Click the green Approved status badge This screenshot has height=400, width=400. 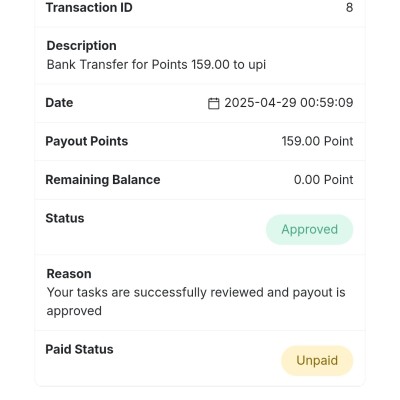tap(309, 230)
